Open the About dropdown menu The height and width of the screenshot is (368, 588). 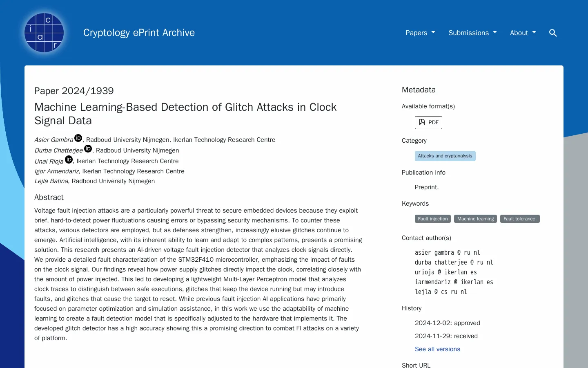tap(523, 33)
